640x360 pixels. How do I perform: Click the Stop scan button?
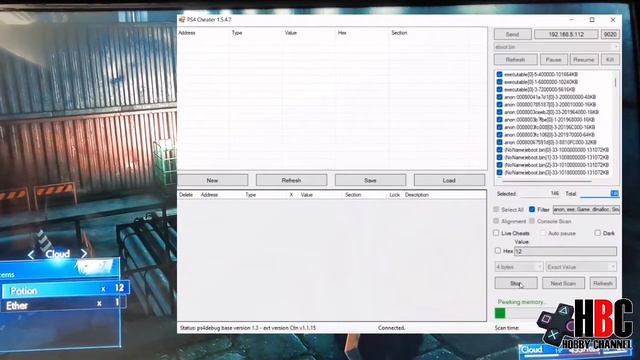[x=516, y=283]
